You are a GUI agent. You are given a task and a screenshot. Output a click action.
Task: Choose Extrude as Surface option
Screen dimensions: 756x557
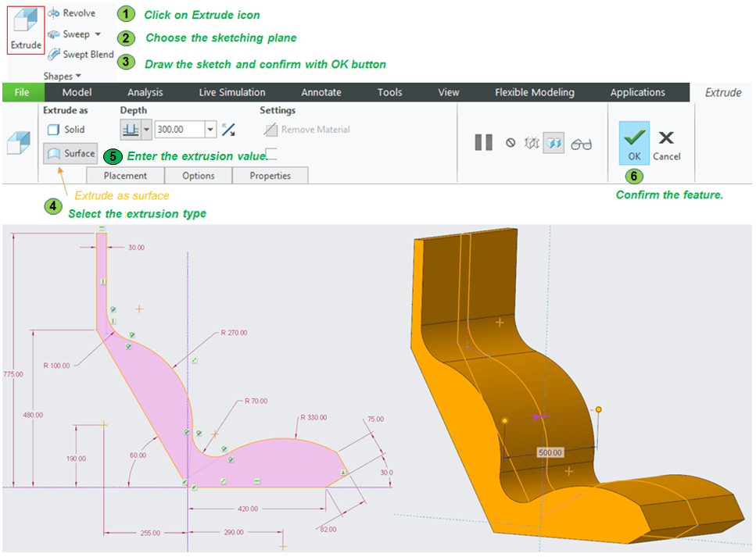point(70,154)
